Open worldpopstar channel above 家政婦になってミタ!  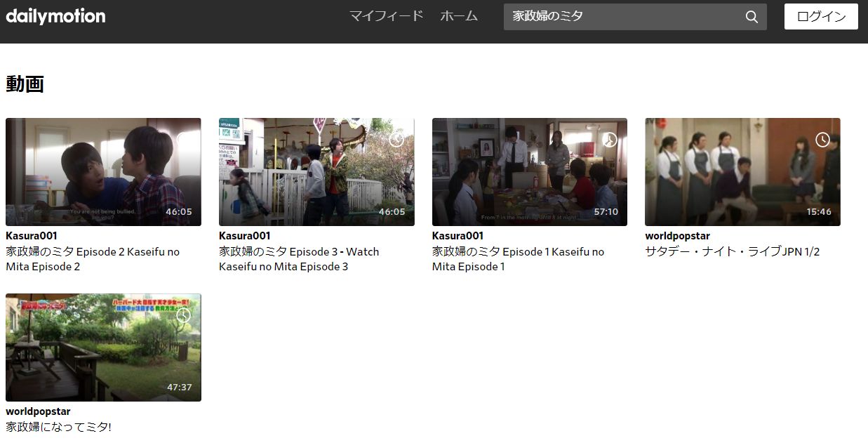pyautogui.click(x=38, y=411)
